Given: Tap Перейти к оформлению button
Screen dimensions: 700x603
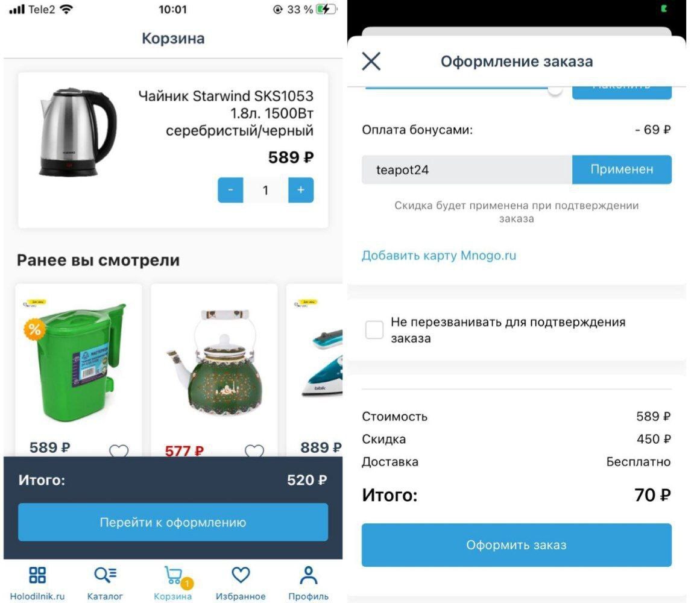Looking at the screenshot, I should click(x=173, y=522).
